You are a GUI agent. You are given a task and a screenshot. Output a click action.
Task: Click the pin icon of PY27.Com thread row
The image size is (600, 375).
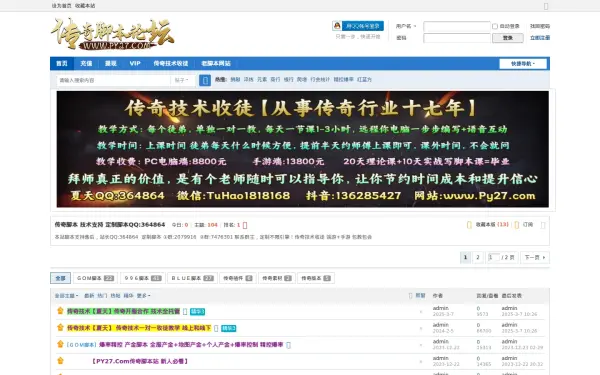pos(60,360)
